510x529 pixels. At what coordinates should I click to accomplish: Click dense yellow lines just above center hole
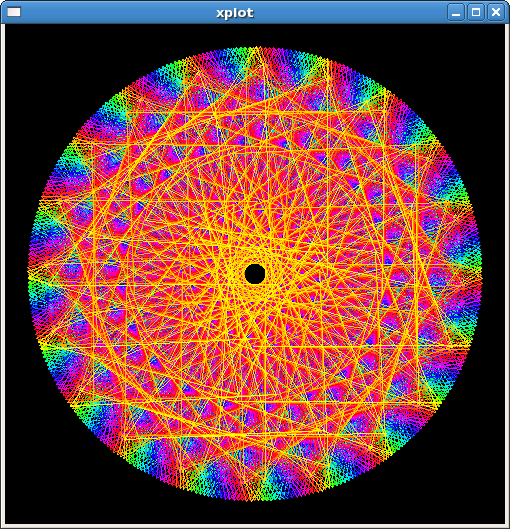(255, 255)
